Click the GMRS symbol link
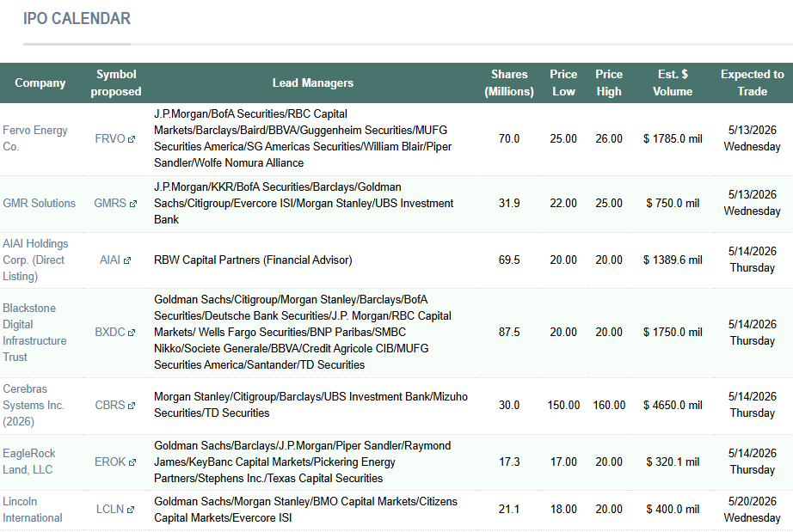 pyautogui.click(x=110, y=203)
